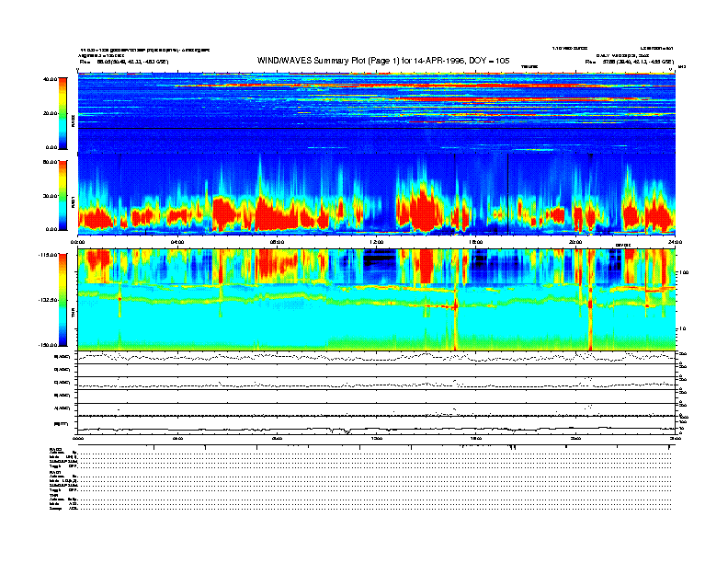Click the TNR spectrogram panel

coord(377,300)
